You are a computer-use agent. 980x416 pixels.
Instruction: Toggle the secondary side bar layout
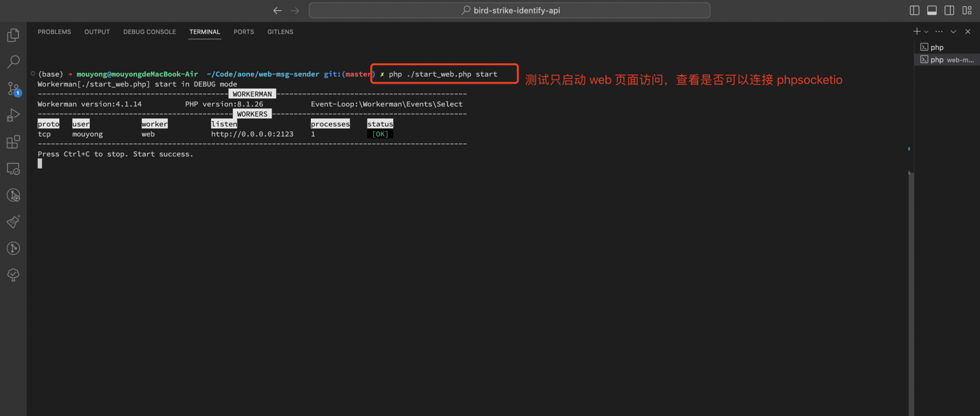coord(950,10)
